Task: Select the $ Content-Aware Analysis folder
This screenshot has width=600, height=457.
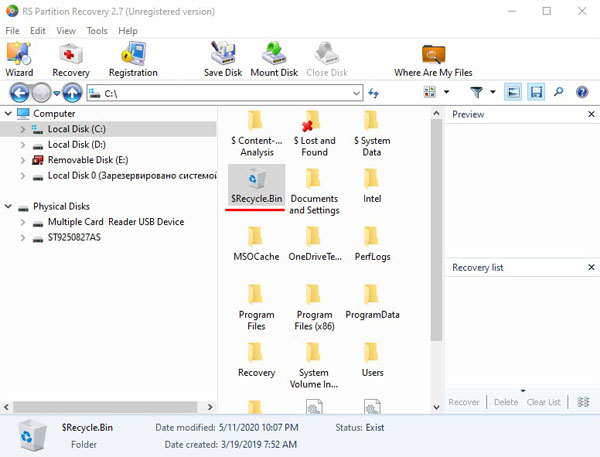Action: click(257, 133)
